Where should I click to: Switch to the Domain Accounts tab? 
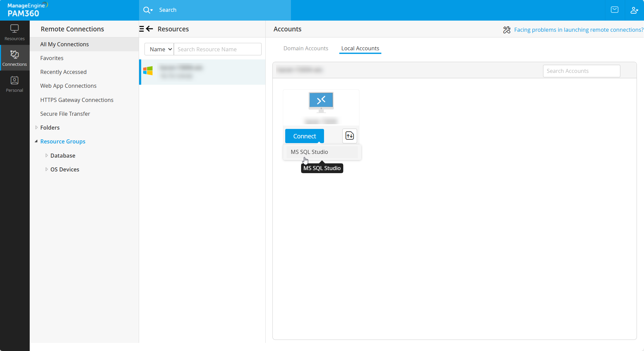pyautogui.click(x=305, y=48)
